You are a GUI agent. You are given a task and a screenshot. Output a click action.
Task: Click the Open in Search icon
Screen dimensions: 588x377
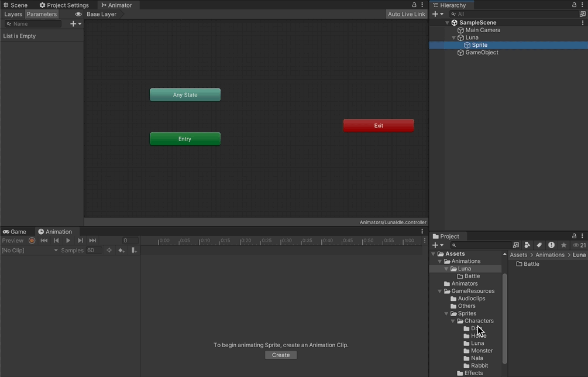point(516,245)
